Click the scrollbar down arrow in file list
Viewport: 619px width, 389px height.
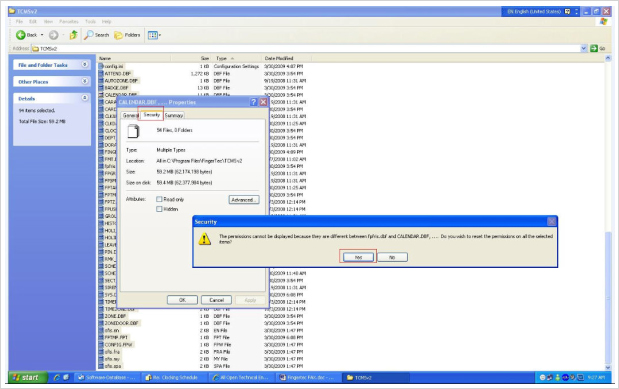coord(608,367)
